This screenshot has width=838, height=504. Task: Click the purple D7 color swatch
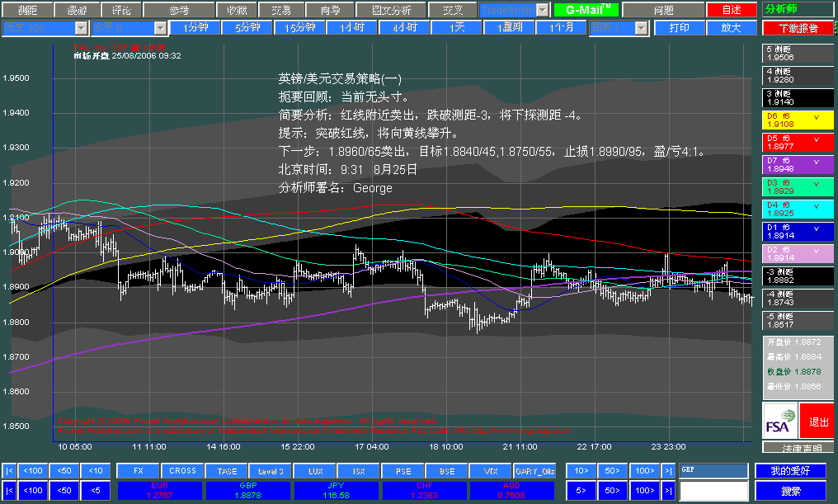point(798,165)
